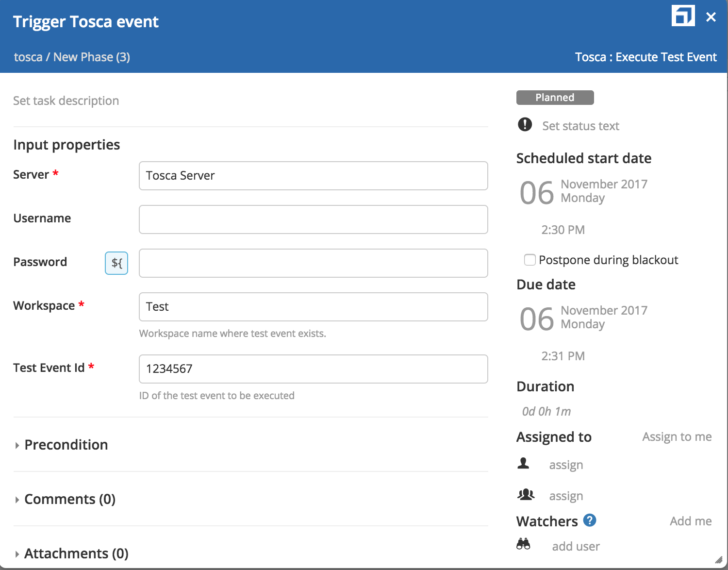728x570 pixels.
Task: Click the Planned status badge
Action: 555,98
